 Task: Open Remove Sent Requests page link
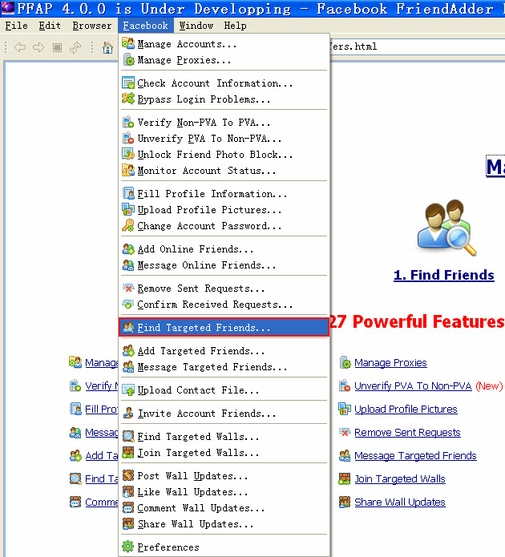click(x=407, y=432)
